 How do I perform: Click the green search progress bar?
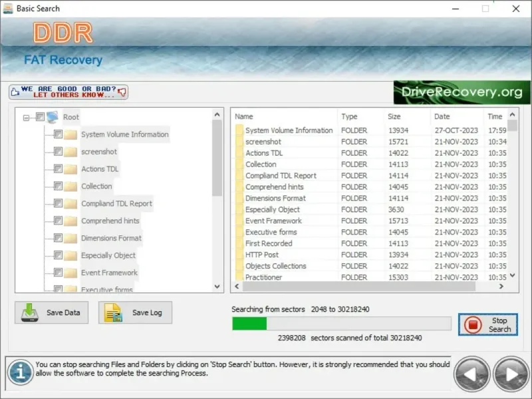click(x=249, y=324)
